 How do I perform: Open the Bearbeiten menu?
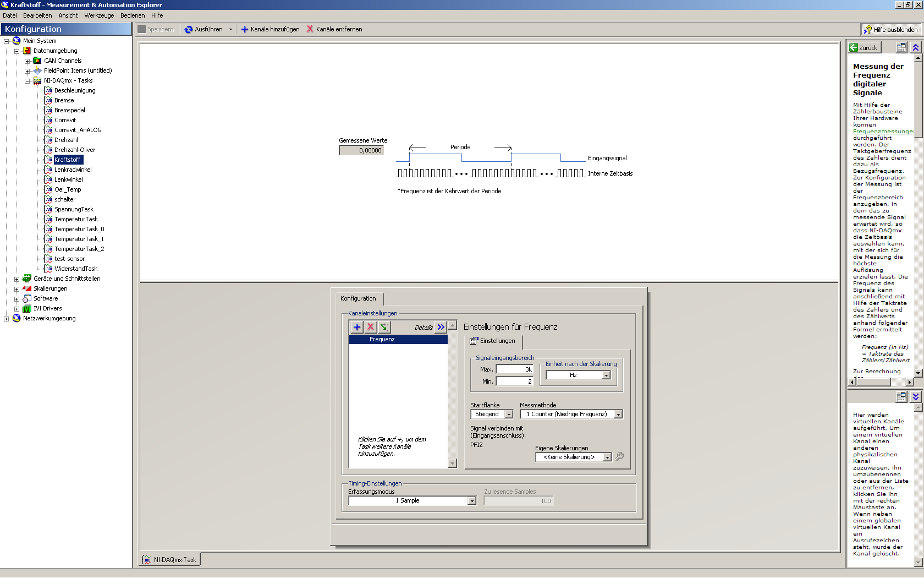(37, 15)
